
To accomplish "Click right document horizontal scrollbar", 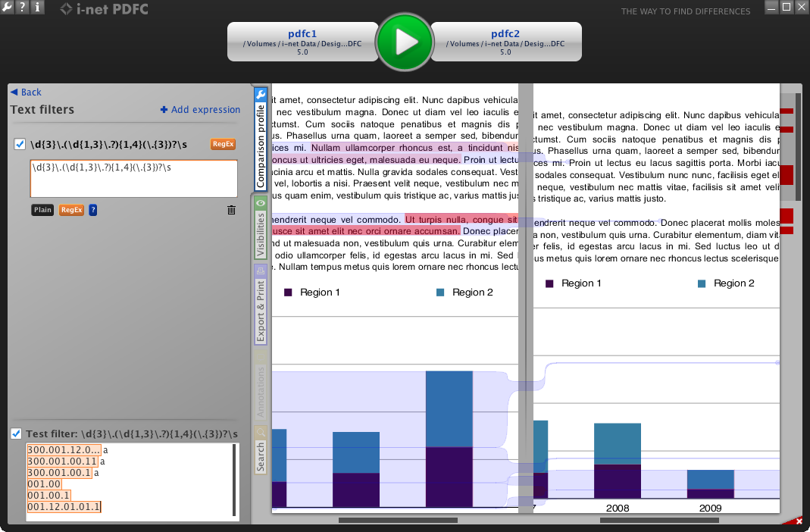I will coord(659,520).
